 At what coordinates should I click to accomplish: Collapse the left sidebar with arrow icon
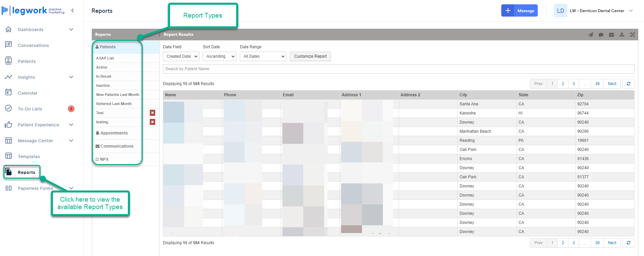(x=73, y=10)
